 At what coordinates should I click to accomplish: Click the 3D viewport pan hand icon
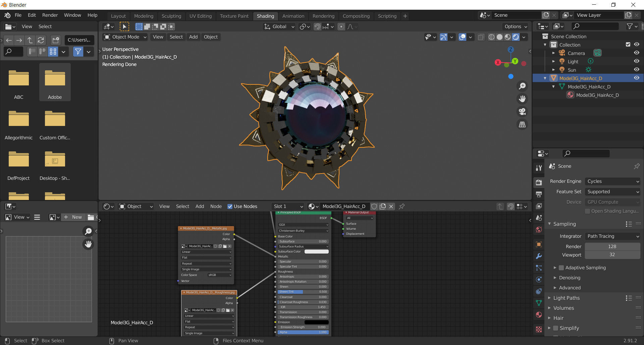point(522,99)
